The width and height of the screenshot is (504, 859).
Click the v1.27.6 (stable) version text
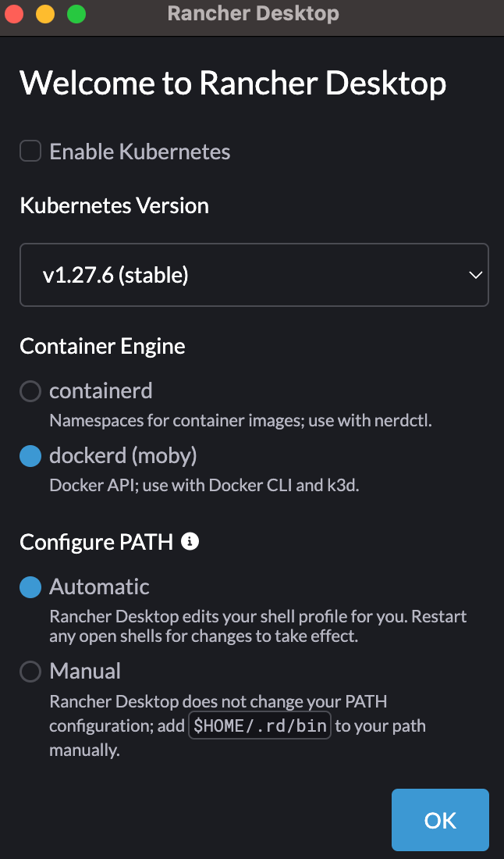[x=115, y=275]
